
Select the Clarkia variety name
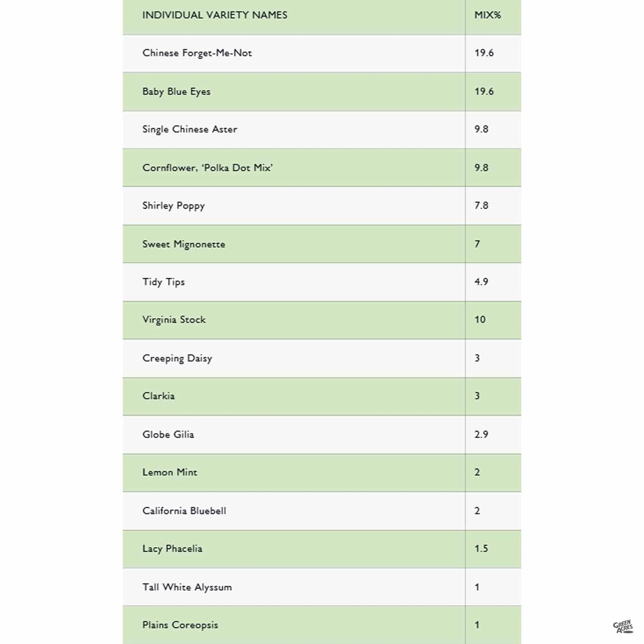click(x=158, y=396)
